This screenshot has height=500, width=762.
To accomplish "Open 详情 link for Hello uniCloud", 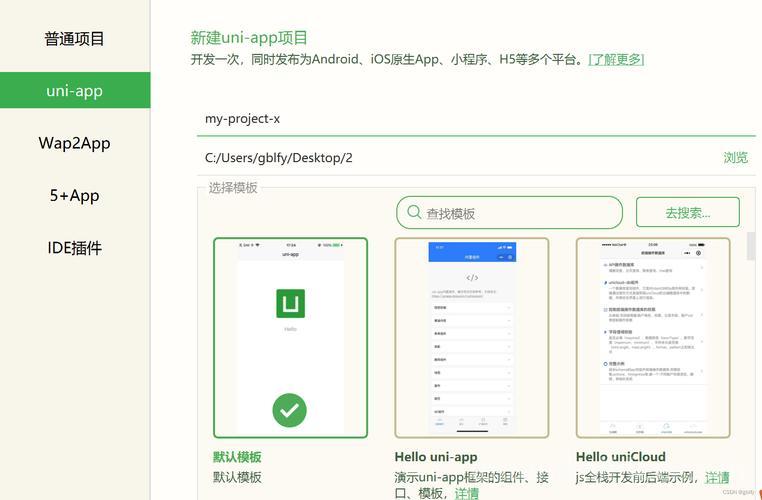I will (717, 477).
